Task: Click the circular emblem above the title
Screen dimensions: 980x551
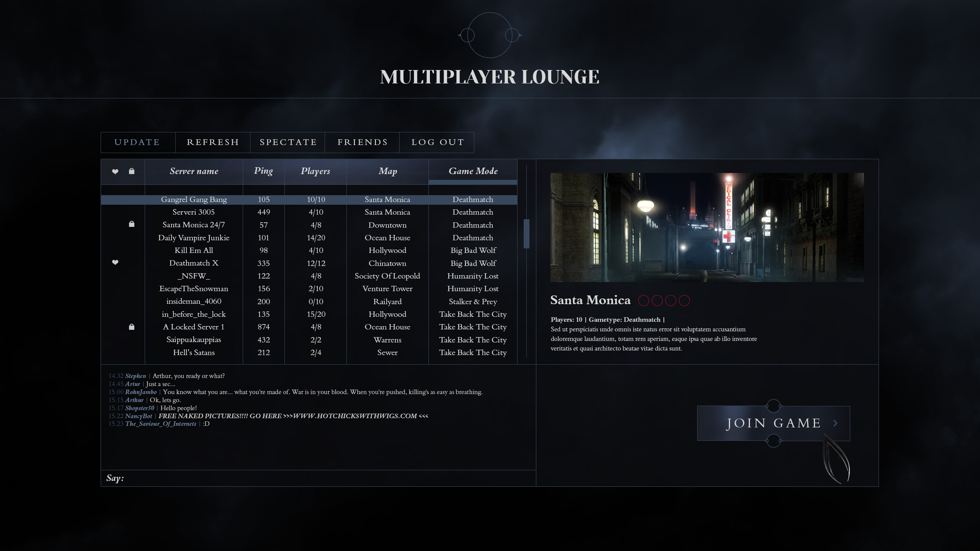Action: pos(490,35)
